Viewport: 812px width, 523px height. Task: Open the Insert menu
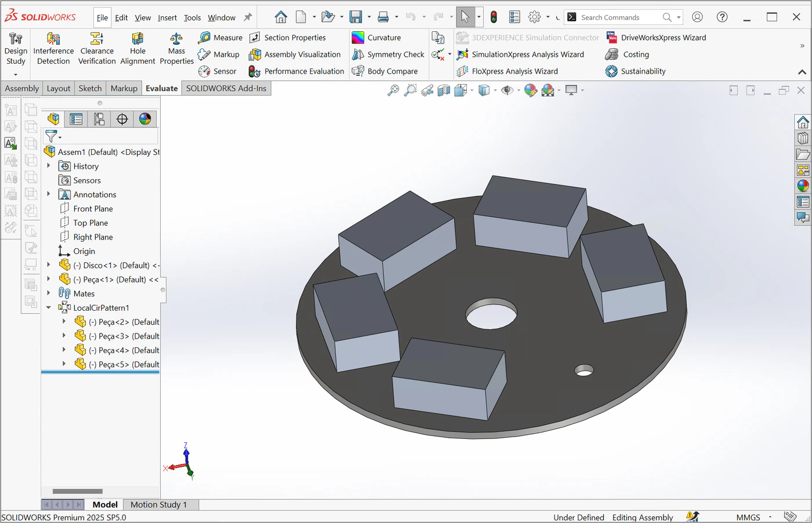coord(167,17)
